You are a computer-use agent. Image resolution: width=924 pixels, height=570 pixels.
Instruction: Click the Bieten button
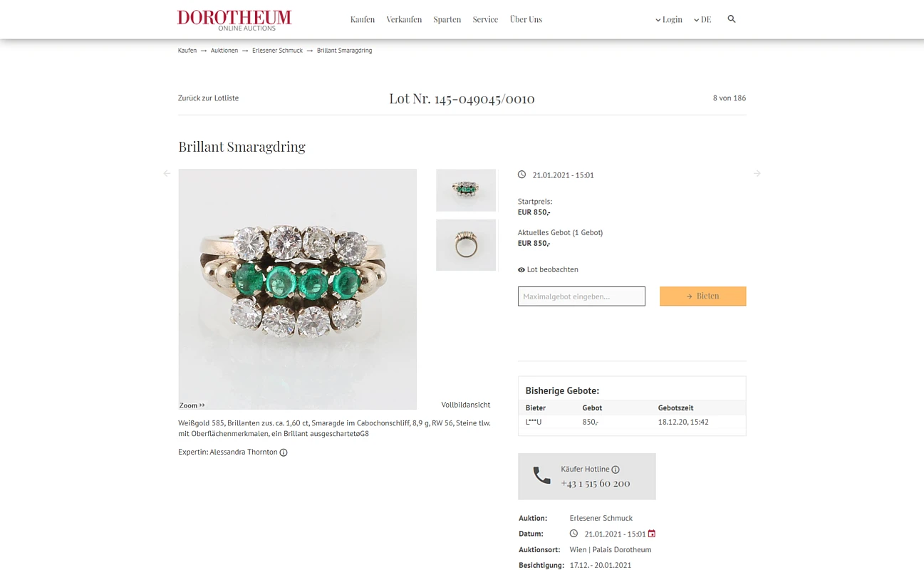(x=702, y=296)
